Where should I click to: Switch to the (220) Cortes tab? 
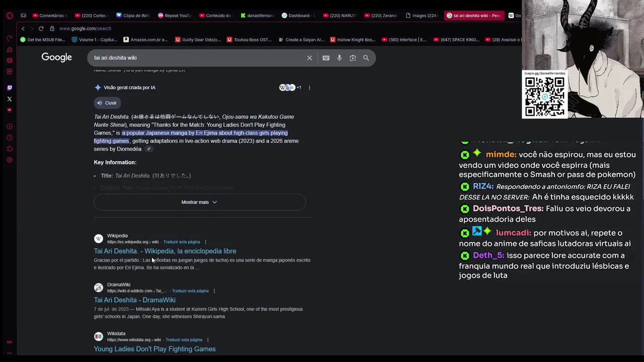pyautogui.click(x=92, y=16)
